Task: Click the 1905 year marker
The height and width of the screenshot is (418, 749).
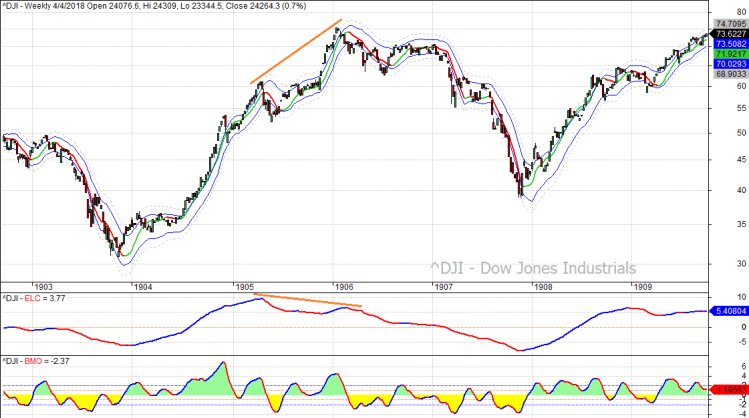Action: pos(244,286)
